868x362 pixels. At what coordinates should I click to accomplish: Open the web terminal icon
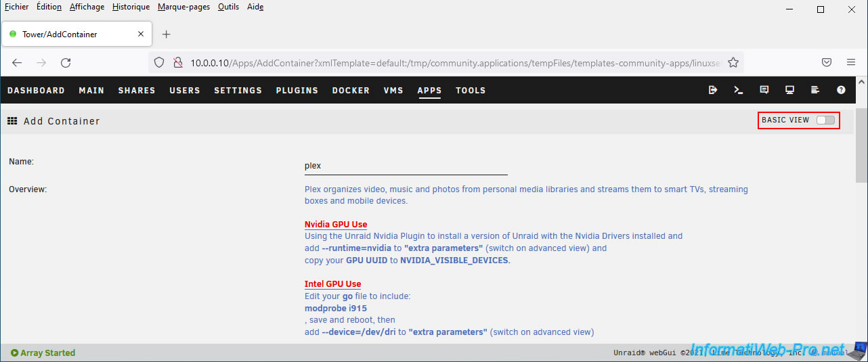pyautogui.click(x=739, y=90)
